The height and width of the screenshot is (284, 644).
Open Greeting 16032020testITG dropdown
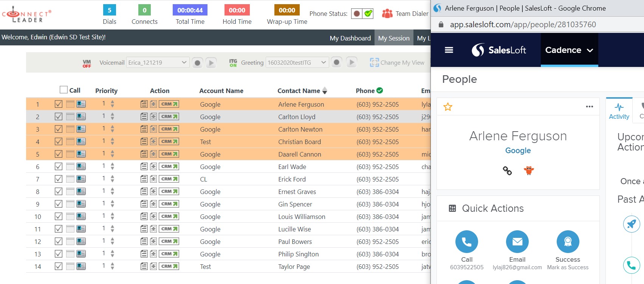coord(297,62)
